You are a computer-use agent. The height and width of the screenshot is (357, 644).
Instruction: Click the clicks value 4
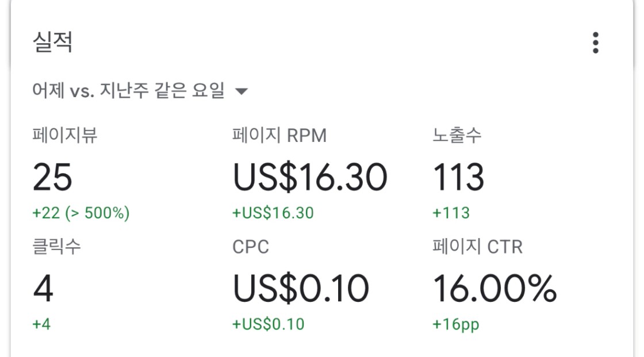tap(43, 288)
